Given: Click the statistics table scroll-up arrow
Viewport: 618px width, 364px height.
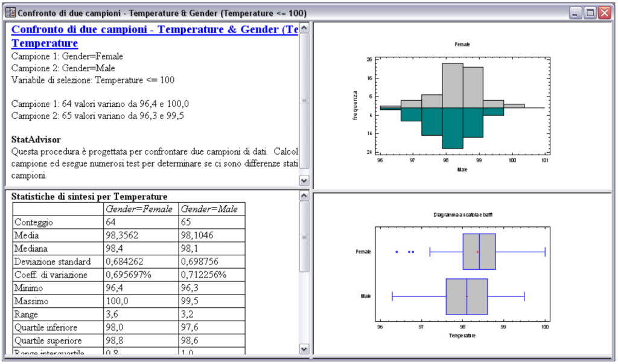Looking at the screenshot, I should (304, 196).
